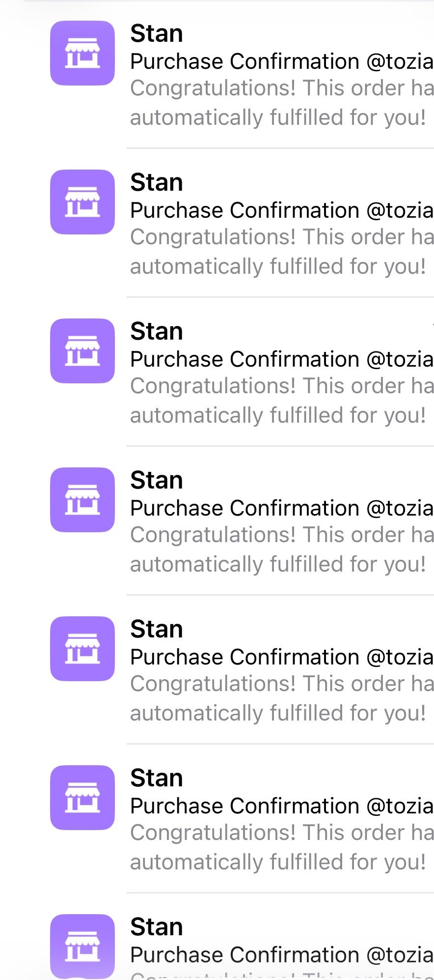Tap the second email's "automatically fulfilled" preview text
Screen dimensions: 434x980
click(x=278, y=267)
